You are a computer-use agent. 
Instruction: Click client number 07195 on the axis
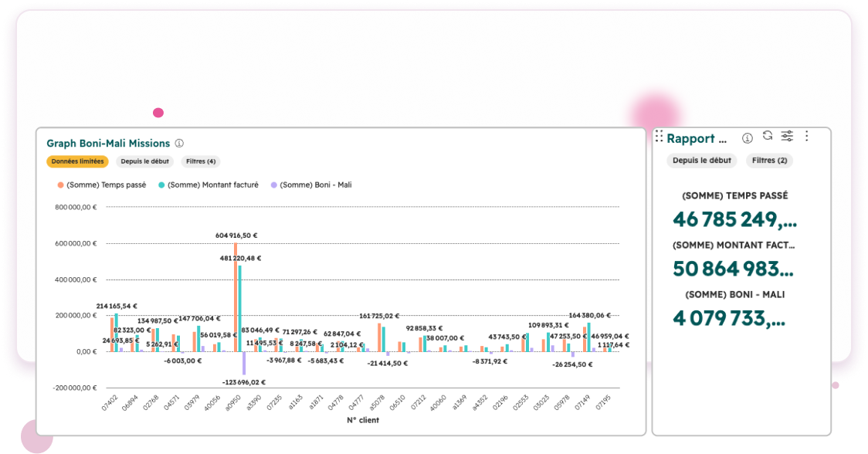pos(603,402)
